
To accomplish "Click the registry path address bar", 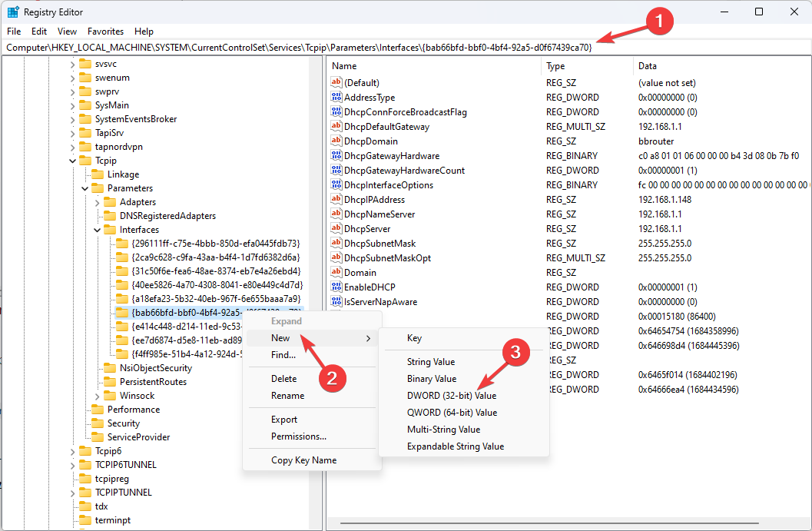I will point(406,47).
